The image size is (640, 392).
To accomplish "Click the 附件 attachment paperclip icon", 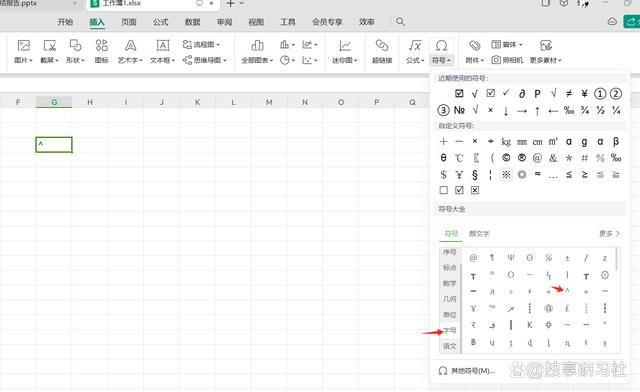I will (474, 45).
